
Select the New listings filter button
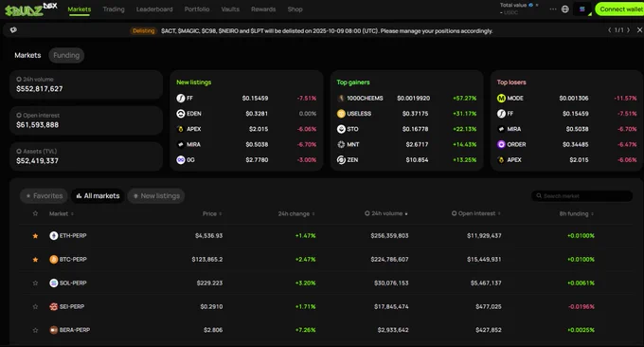156,196
